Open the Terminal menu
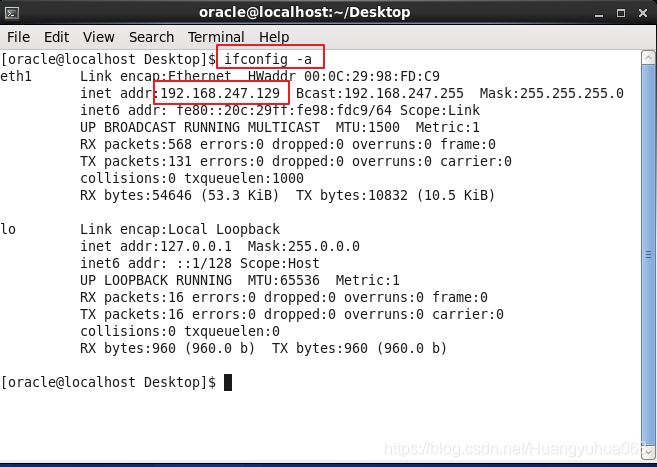 click(x=216, y=37)
